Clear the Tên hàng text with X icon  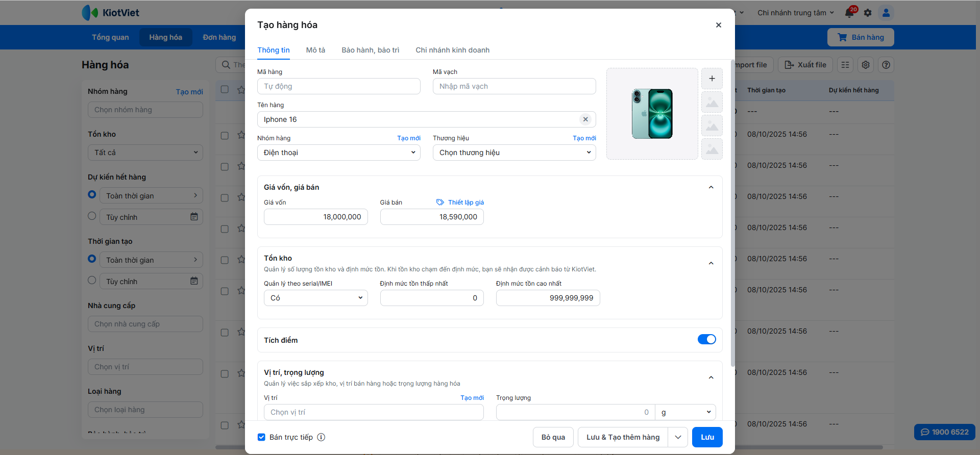[x=585, y=119]
